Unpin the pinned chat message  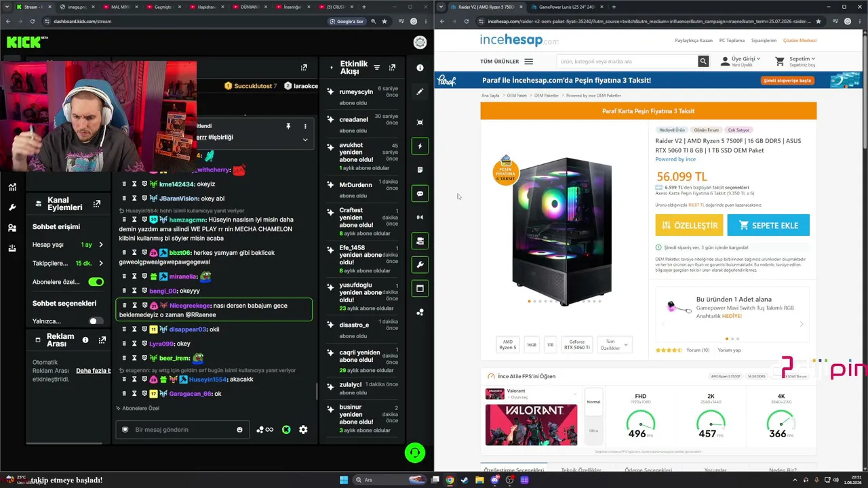[288, 126]
